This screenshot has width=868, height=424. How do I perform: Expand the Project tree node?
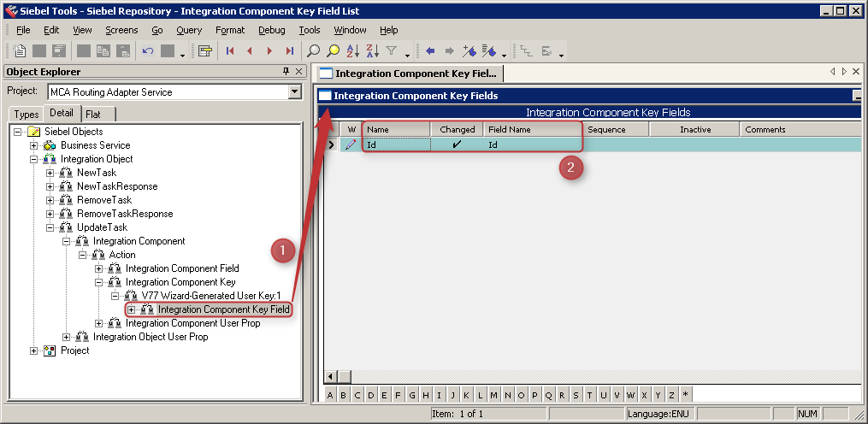[x=34, y=351]
